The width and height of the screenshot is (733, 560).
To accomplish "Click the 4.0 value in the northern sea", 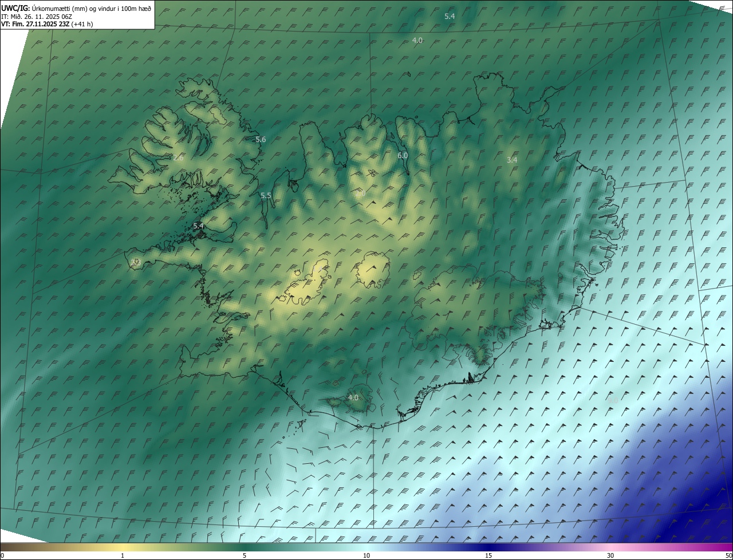I will point(417,40).
